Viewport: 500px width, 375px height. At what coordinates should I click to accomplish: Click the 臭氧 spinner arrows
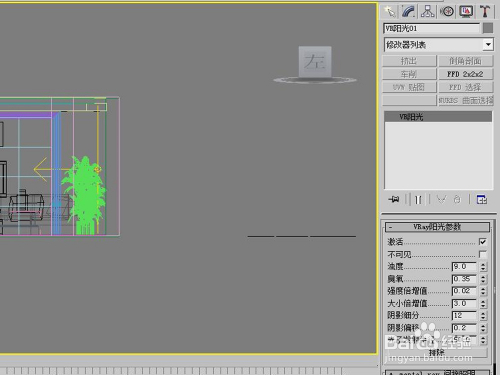click(483, 279)
